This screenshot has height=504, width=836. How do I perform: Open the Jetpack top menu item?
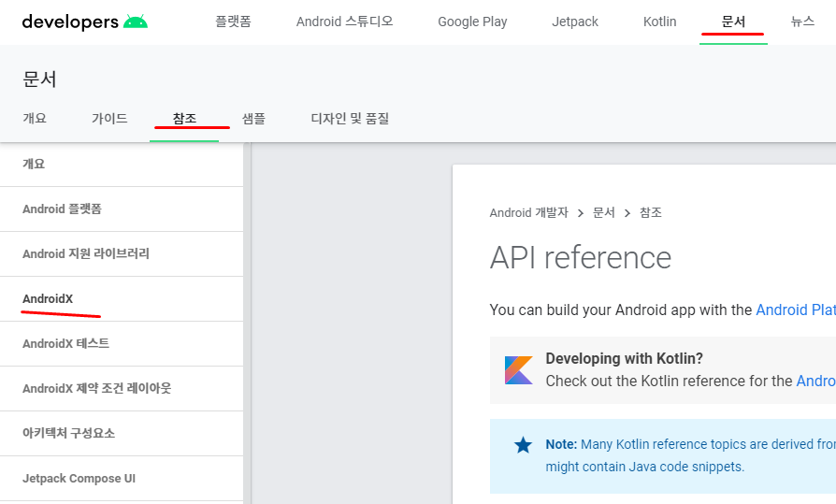click(x=575, y=22)
